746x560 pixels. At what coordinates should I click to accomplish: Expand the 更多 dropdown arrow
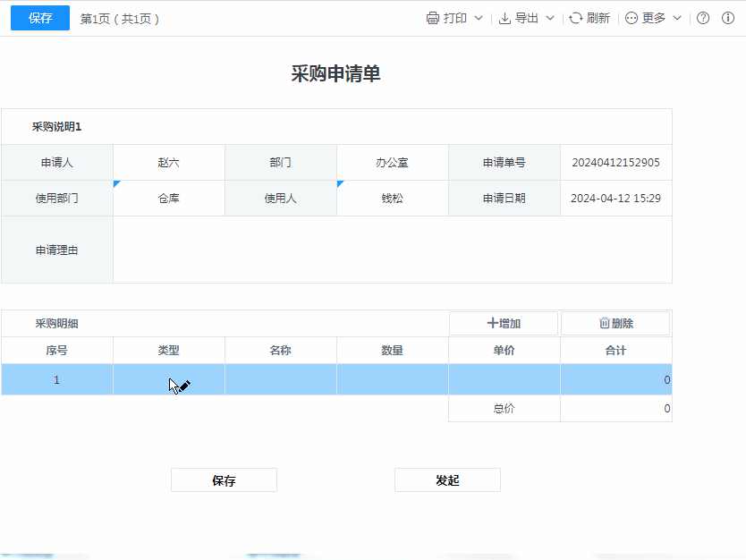pos(676,18)
